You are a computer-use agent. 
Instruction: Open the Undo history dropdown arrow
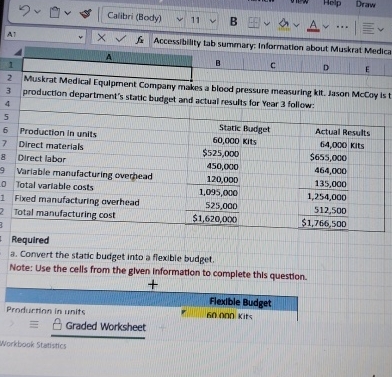(38, 13)
